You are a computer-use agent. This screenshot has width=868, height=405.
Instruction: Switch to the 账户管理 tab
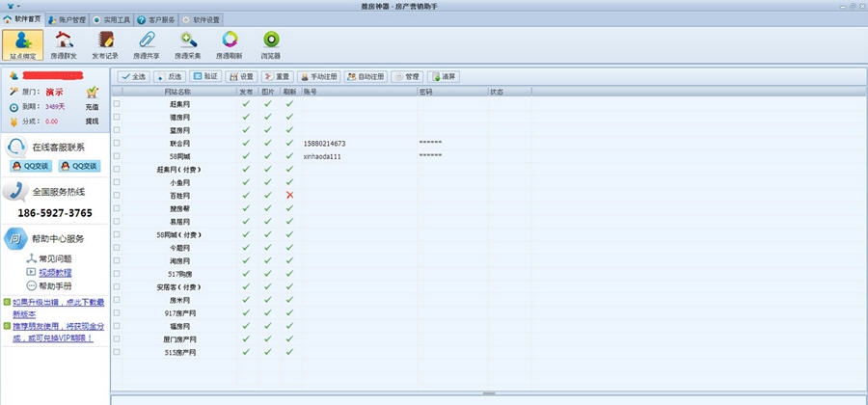coord(67,20)
